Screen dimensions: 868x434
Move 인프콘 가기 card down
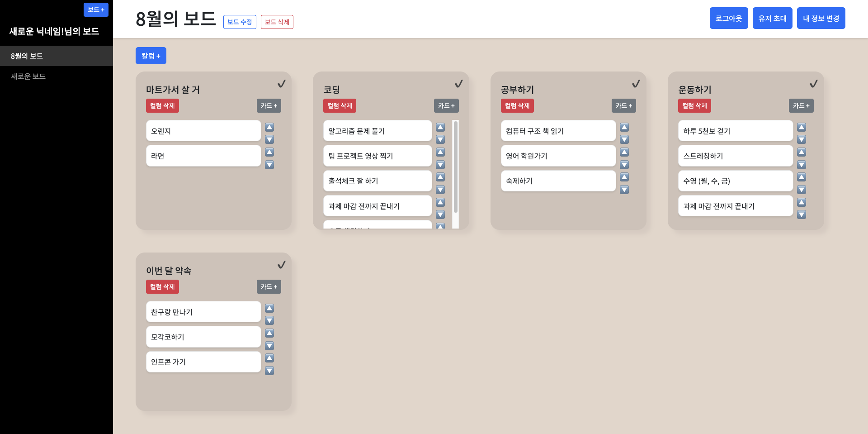click(269, 371)
